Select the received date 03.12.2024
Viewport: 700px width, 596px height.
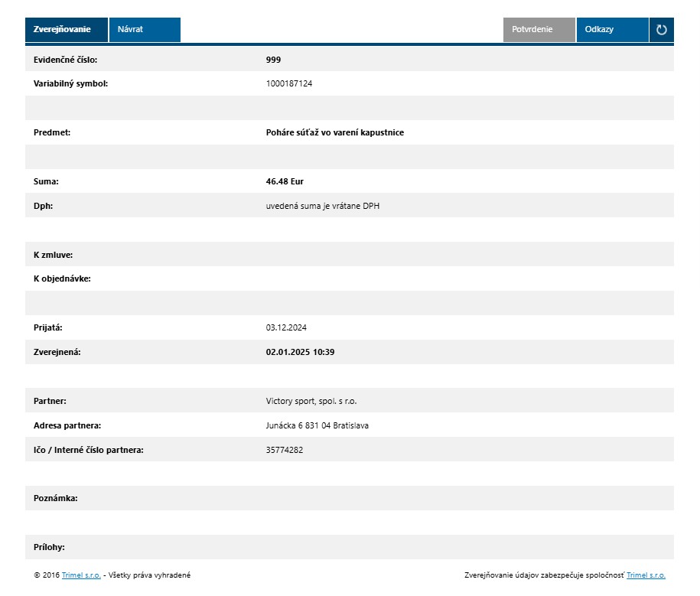[286, 328]
